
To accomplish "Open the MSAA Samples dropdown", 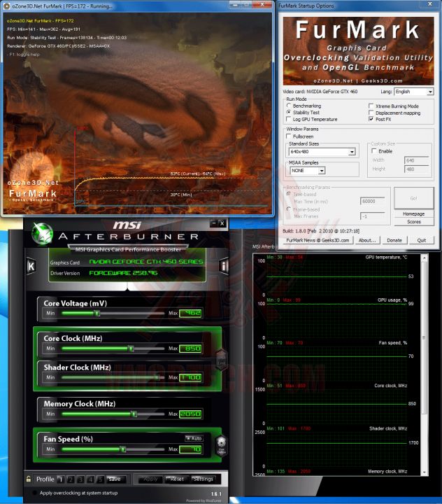I will (308, 171).
